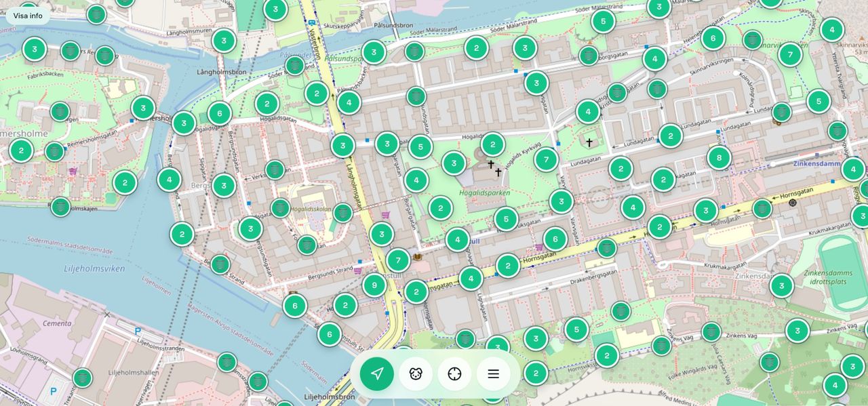
Task: Click the bin marker near Liljeholmshallen
Action: tap(82, 378)
